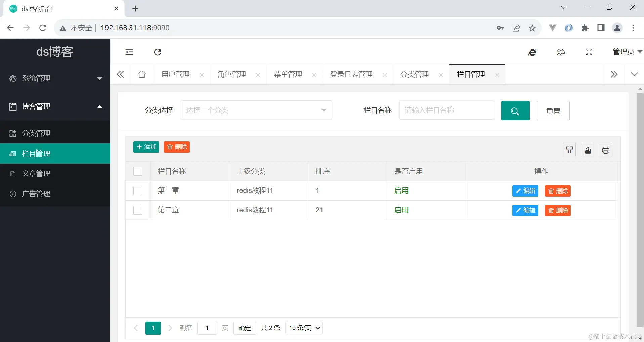Switch to the 分类管理 tab

(415, 74)
